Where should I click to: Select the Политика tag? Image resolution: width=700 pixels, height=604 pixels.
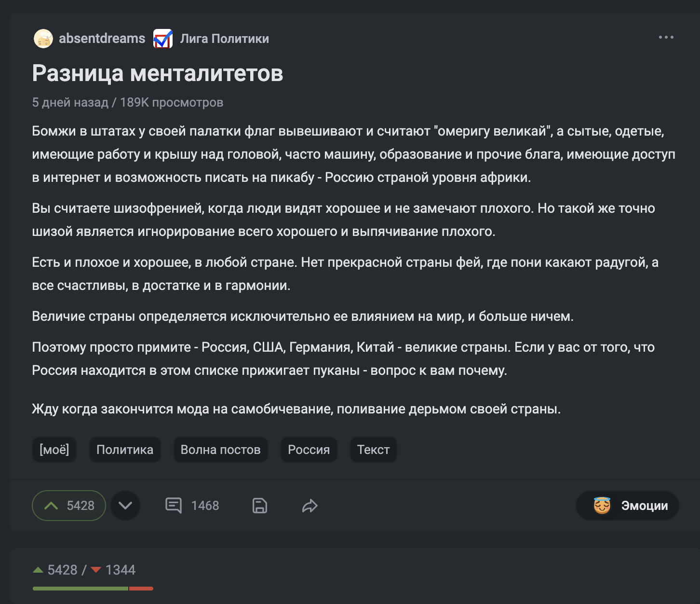point(125,450)
